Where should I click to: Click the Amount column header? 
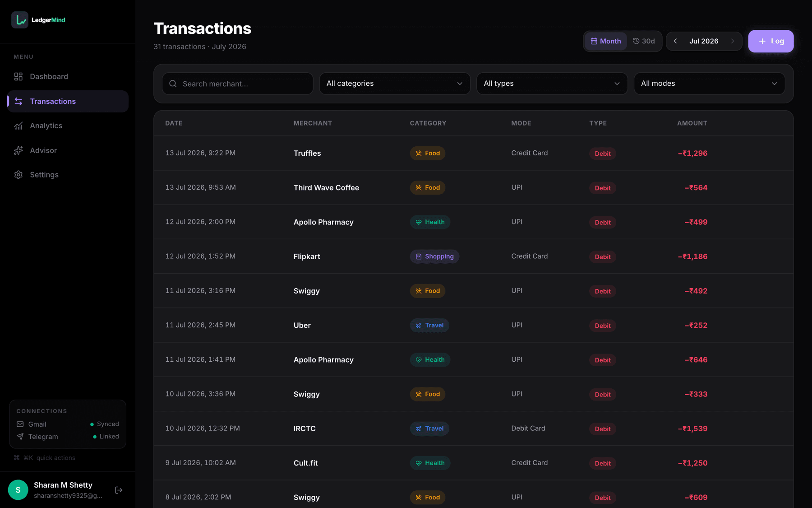click(x=692, y=123)
